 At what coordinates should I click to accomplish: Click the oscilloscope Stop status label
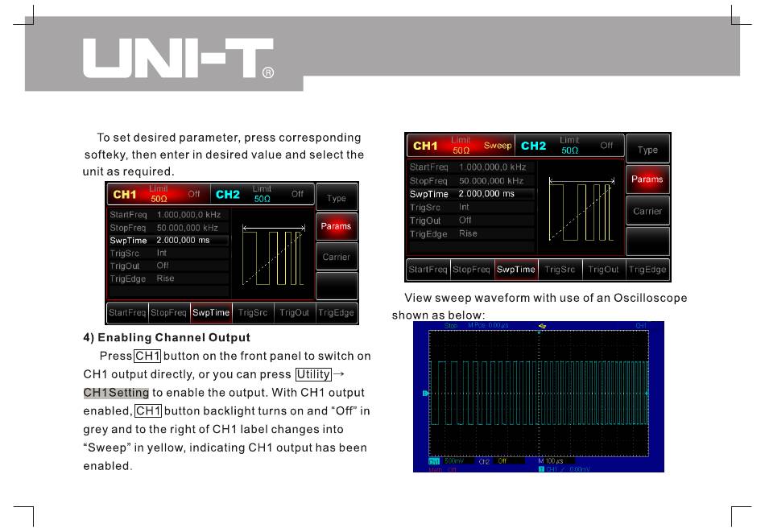pos(451,325)
